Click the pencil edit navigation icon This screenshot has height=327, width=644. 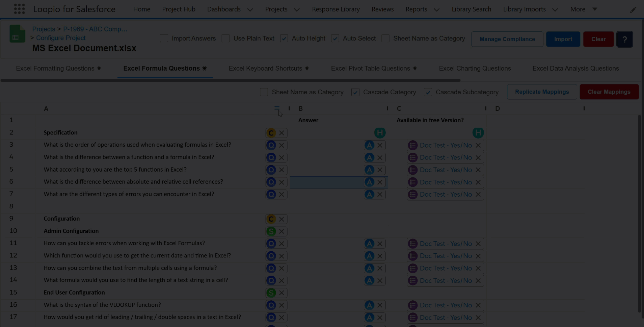tap(633, 10)
